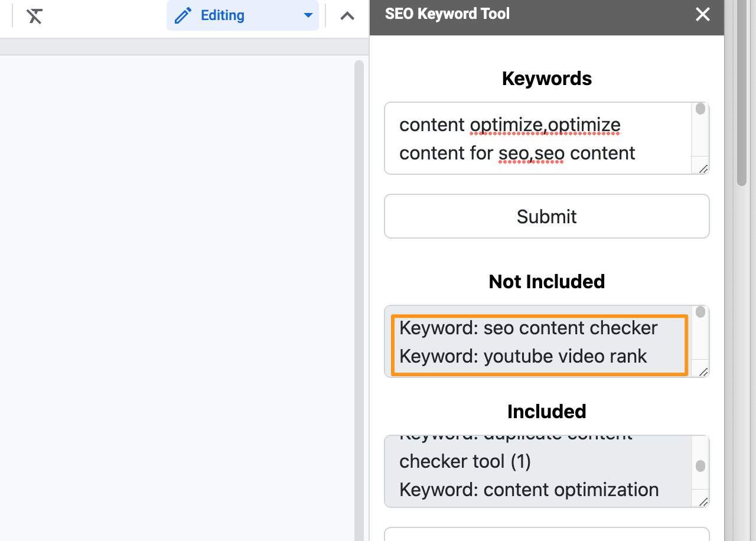
Task: Close the SEO Keyword Tool sidebar
Action: [702, 15]
